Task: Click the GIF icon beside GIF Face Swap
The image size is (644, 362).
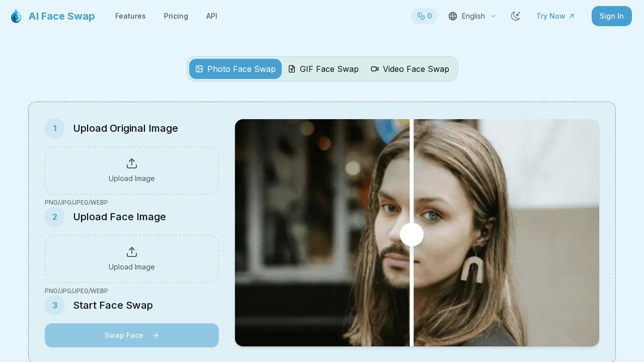Action: (292, 69)
